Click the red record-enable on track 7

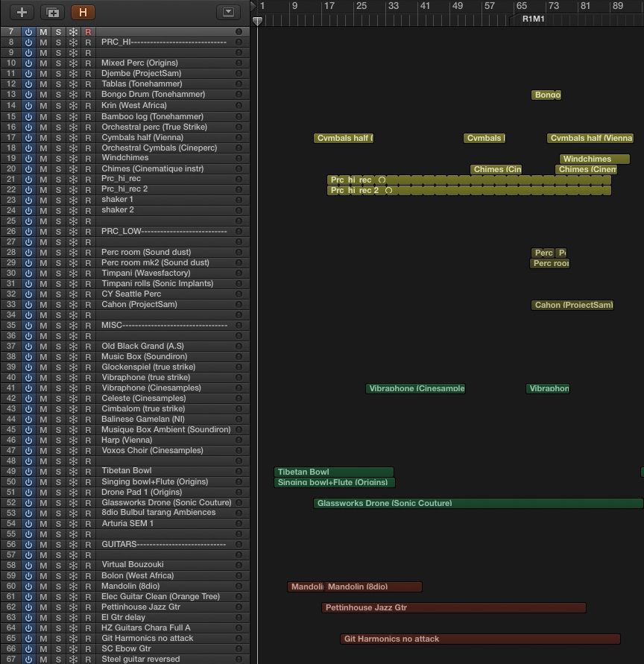click(88, 32)
